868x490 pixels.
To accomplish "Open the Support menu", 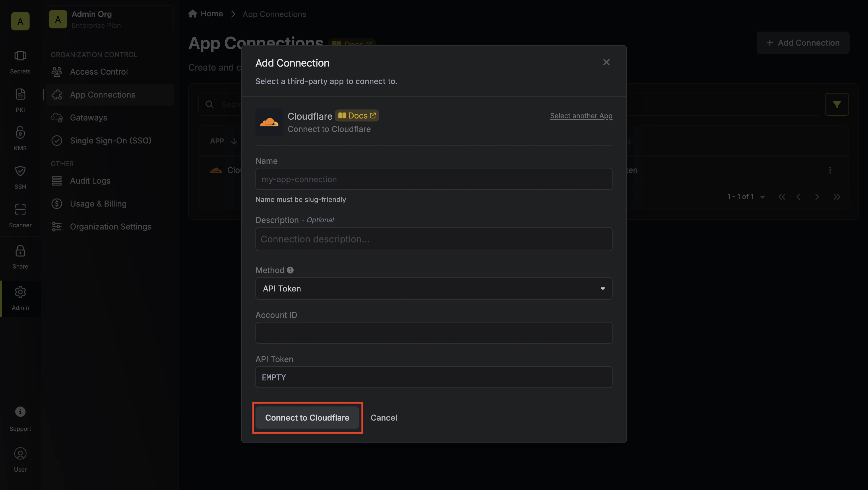I will 20,419.
